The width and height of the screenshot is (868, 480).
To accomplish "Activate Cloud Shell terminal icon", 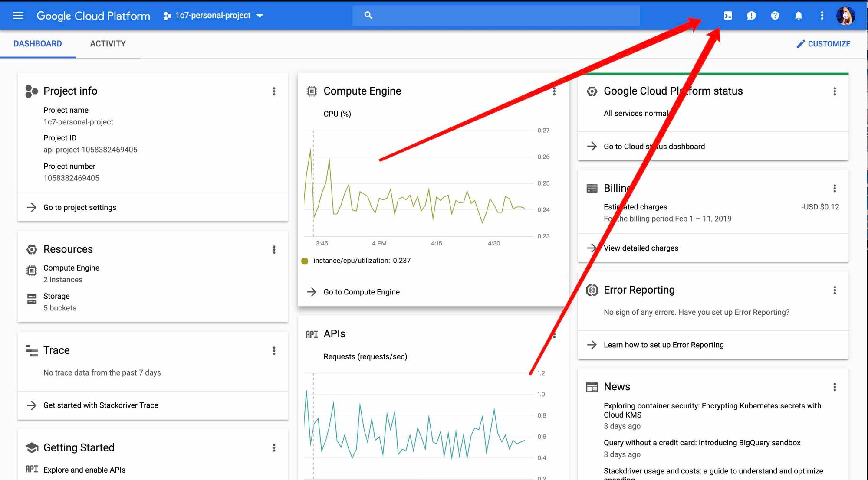I will tap(728, 16).
